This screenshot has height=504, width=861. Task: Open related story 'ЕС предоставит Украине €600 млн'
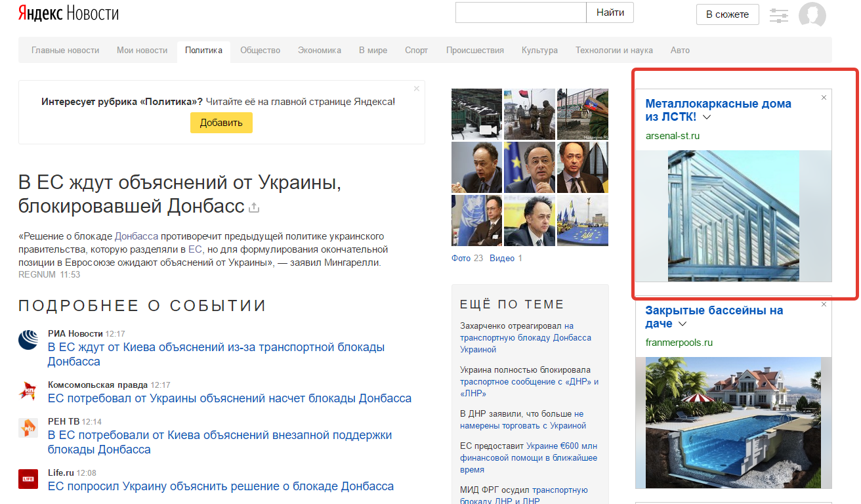pos(529,457)
